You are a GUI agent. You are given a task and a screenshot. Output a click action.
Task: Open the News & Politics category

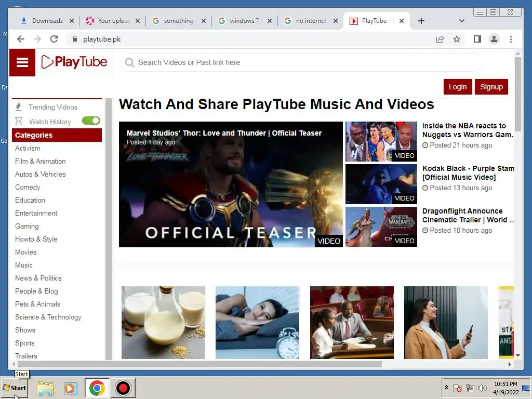click(x=38, y=278)
